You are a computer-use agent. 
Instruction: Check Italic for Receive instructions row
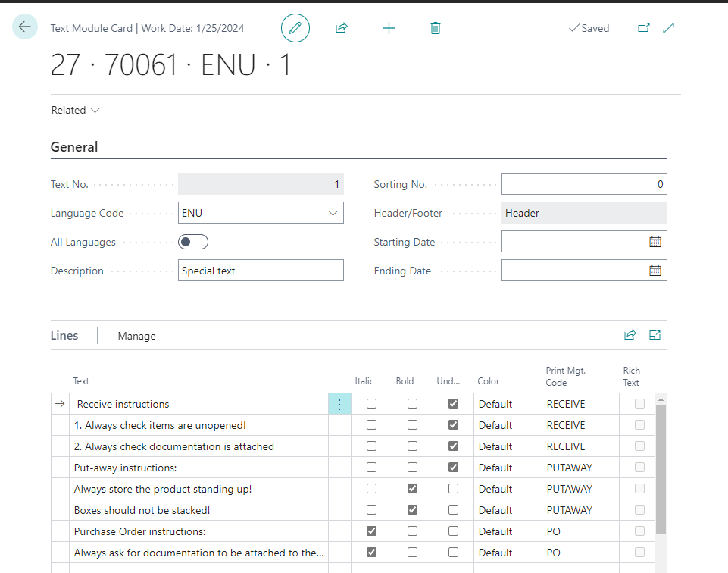[371, 404]
